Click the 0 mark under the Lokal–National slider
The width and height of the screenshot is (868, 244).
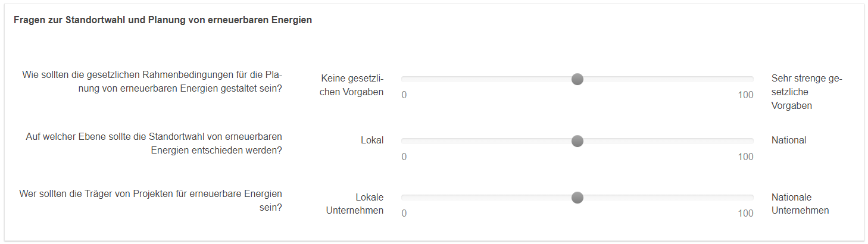(x=404, y=157)
